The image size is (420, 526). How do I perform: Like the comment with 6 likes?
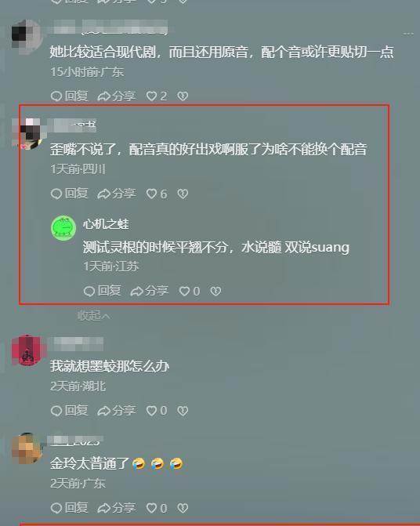point(157,194)
